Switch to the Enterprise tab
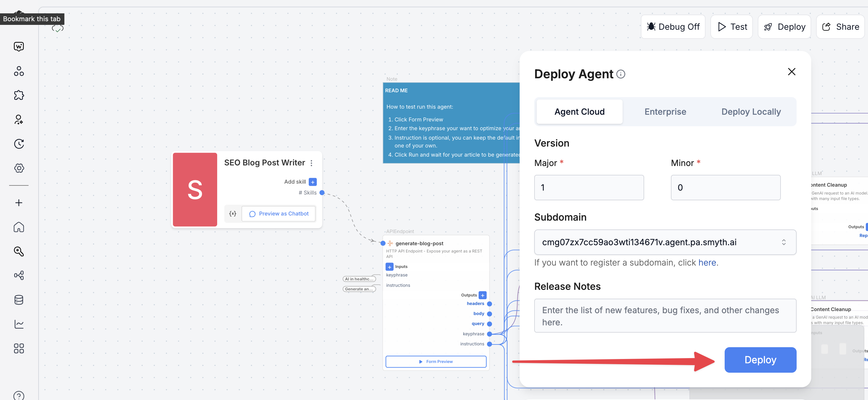Viewport: 868px width, 400px height. pyautogui.click(x=665, y=112)
